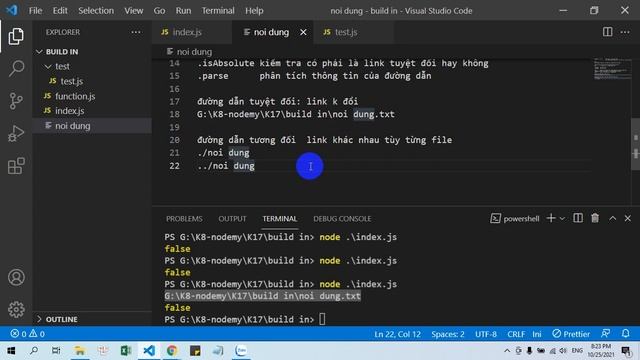Click Ln 22, Col 12 status item

397,334
